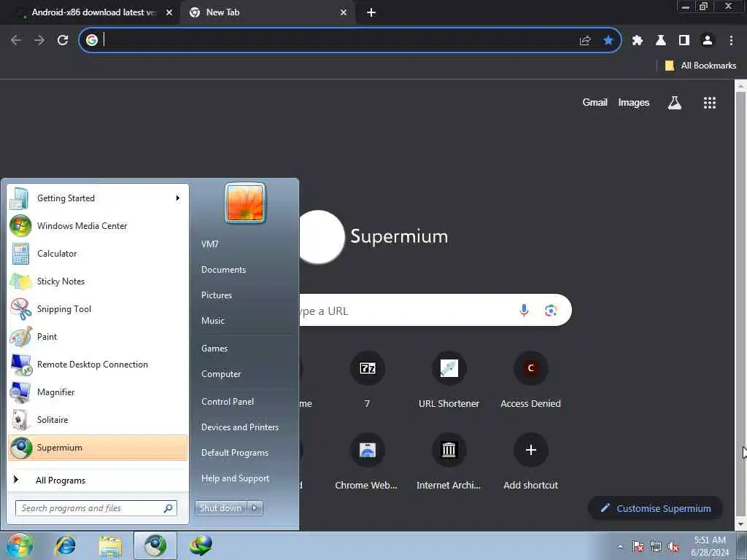Expand the Getting Started submenu arrow
The image size is (747, 560).
[x=178, y=198]
